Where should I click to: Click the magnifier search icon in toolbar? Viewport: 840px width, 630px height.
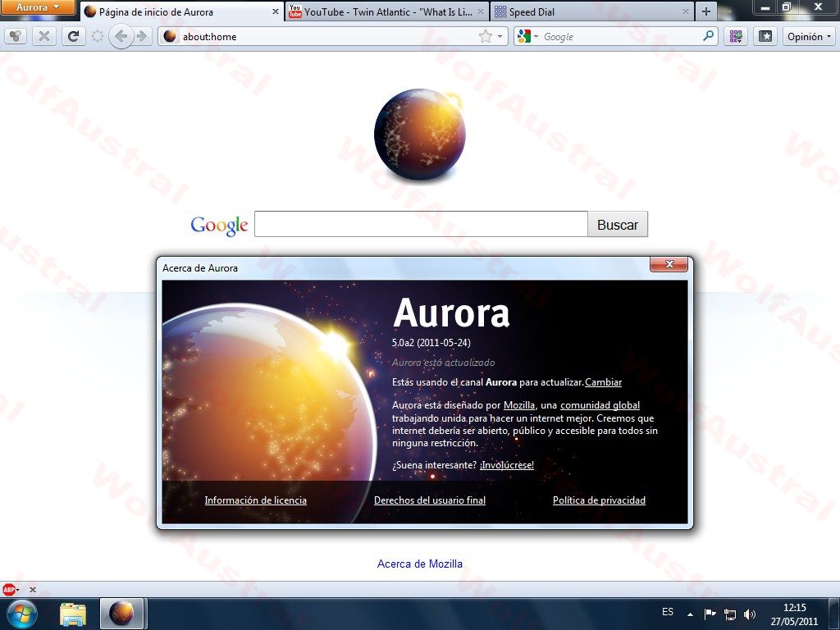(x=708, y=36)
